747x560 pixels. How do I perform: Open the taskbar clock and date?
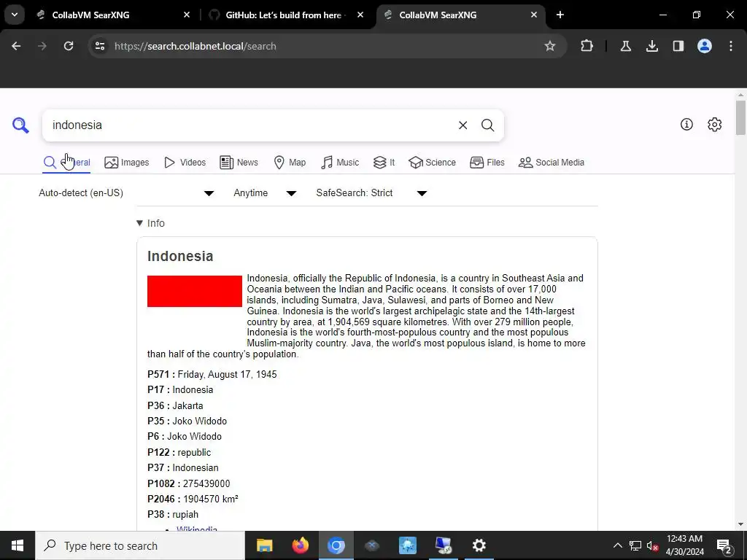[x=684, y=545]
